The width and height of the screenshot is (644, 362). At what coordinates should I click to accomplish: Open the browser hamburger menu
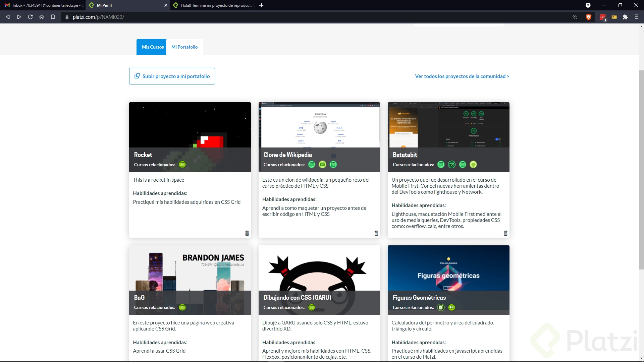tap(636, 17)
